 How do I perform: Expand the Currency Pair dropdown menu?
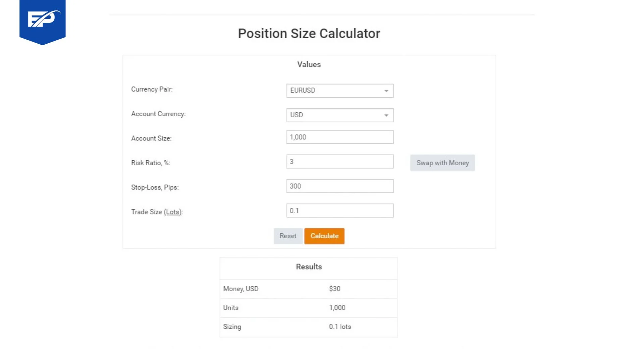point(386,90)
